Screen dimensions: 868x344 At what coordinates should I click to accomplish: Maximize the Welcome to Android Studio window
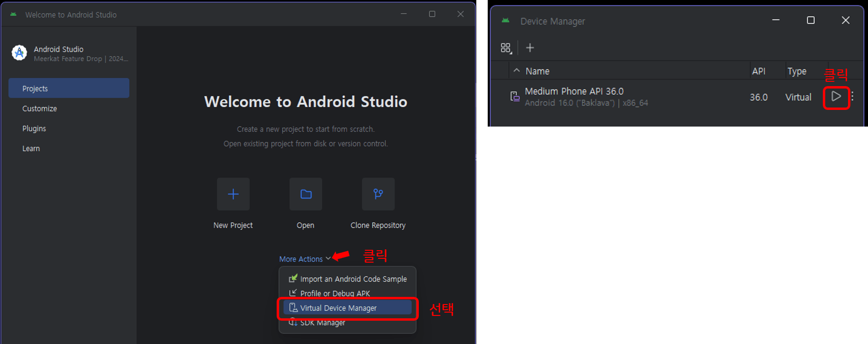(432, 14)
